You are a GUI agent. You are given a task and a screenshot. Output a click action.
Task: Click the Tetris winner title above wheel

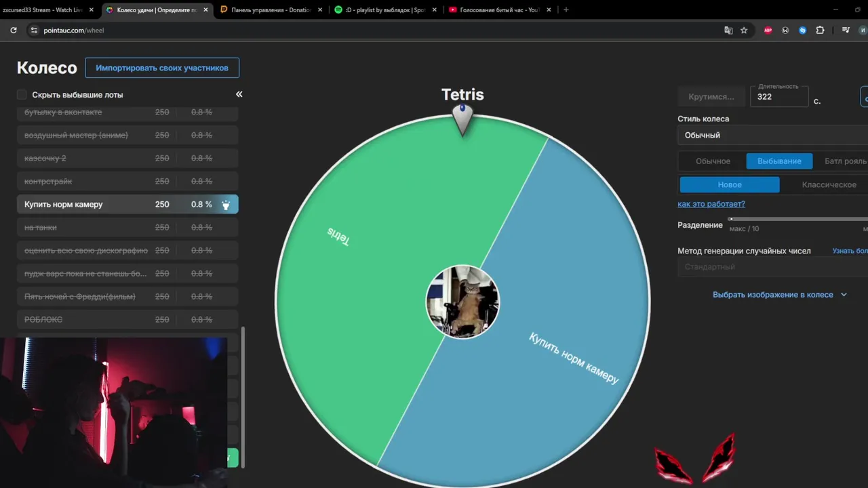tap(462, 94)
